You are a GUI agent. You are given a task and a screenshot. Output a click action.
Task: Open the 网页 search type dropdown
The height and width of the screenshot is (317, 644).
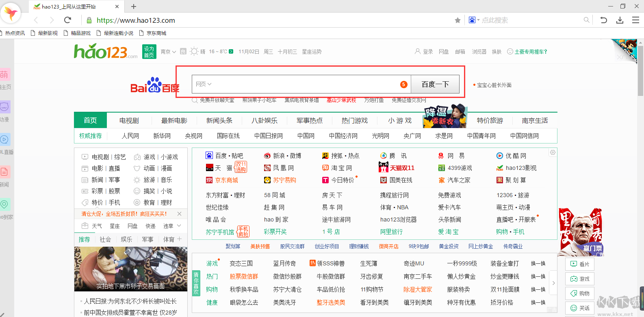[204, 84]
